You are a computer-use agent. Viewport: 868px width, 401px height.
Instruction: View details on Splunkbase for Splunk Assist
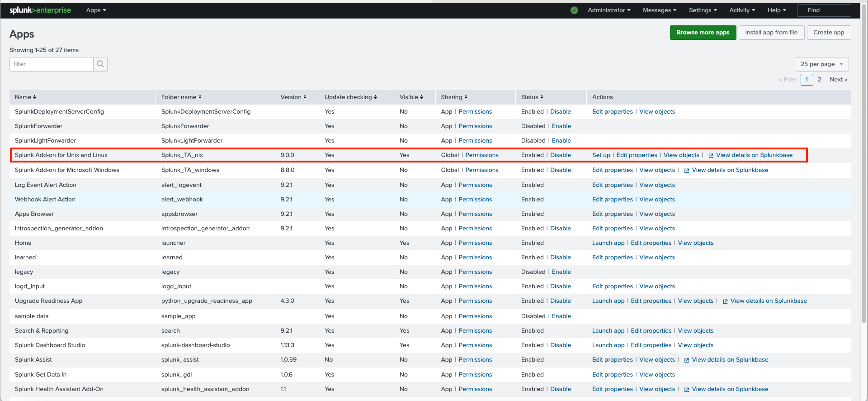pyautogui.click(x=730, y=359)
